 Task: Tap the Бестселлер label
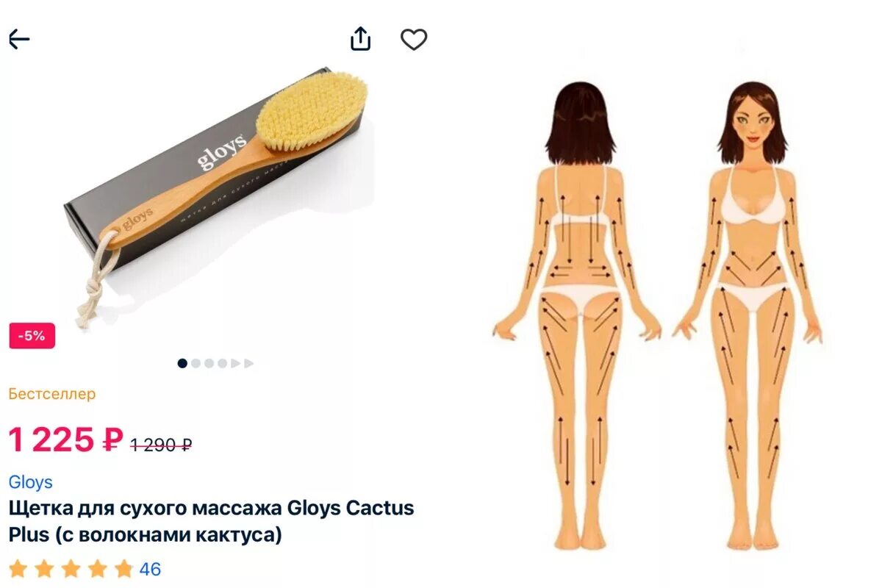pos(52,394)
